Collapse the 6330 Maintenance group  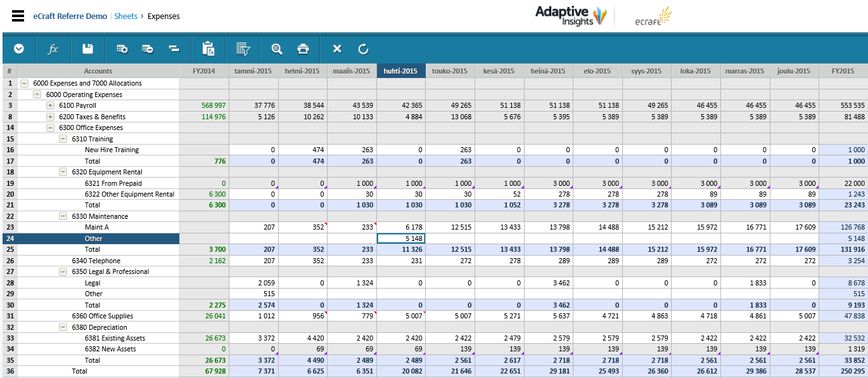[x=63, y=216]
